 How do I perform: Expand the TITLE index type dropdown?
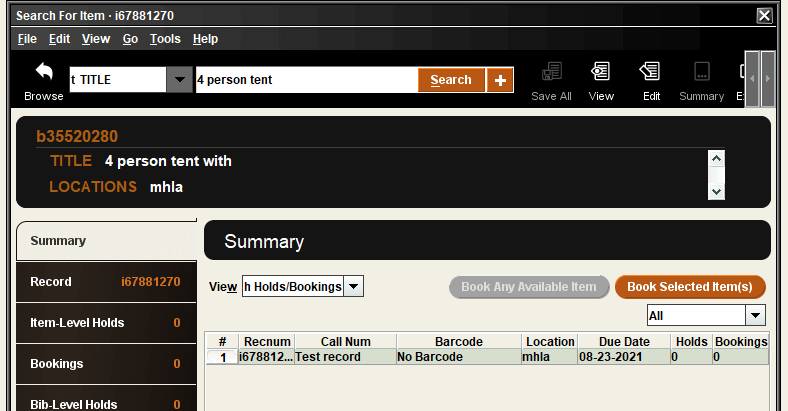point(179,80)
